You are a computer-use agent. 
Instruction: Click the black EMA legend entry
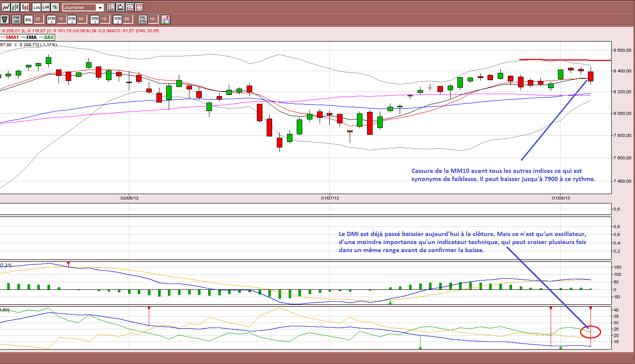29,37
